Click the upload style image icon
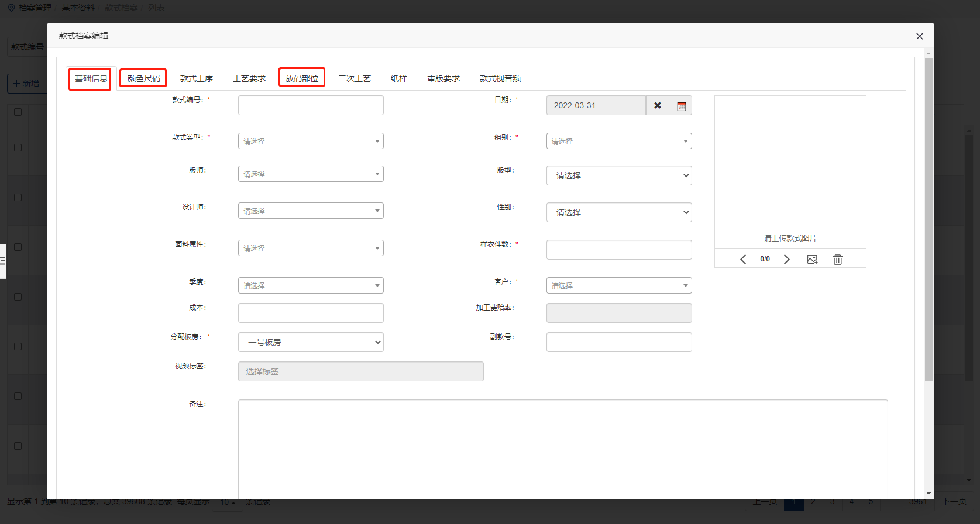Screen dimensions: 980x524 tap(812, 259)
